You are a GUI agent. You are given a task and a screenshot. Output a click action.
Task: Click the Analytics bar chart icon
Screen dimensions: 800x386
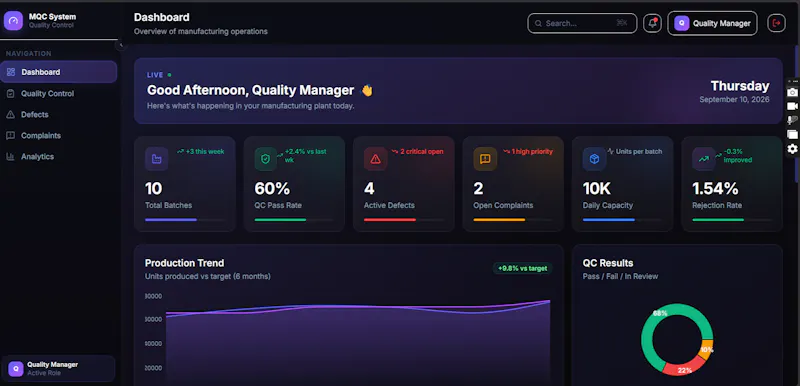point(10,157)
